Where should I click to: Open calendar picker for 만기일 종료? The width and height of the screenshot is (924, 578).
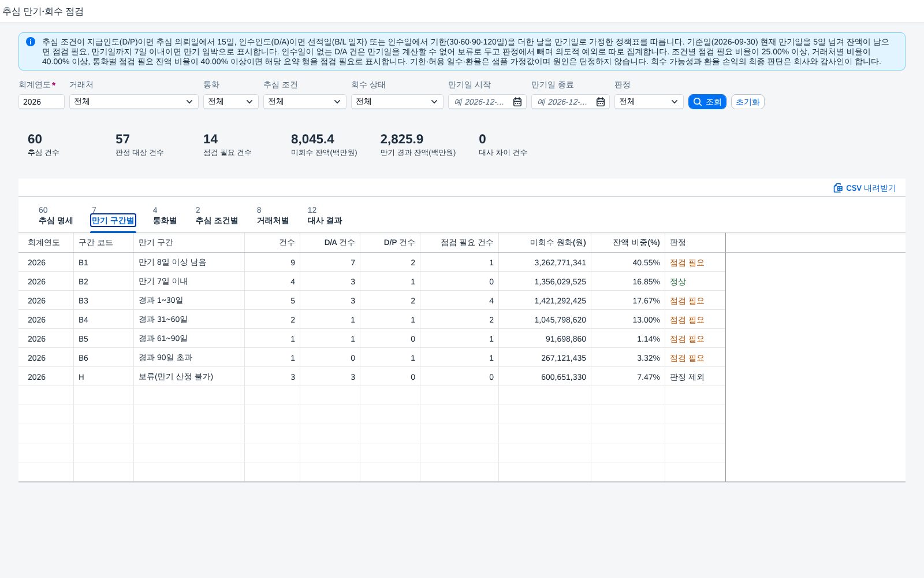coord(601,102)
